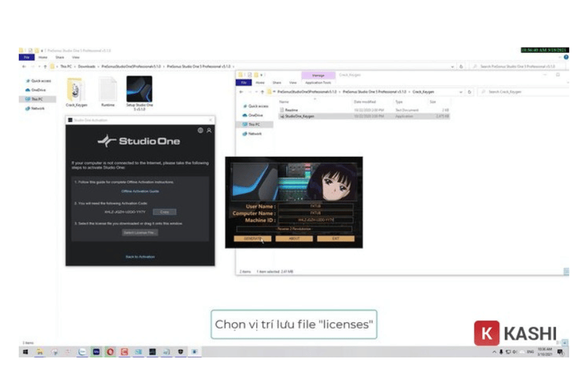Open the Crack_Keygen folder icon
This screenshot has height=392, width=588.
pyautogui.click(x=75, y=90)
